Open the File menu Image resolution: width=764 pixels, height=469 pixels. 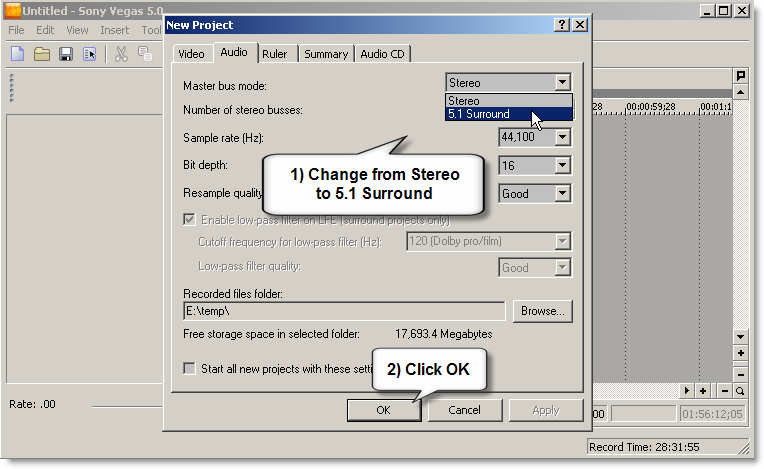pyautogui.click(x=16, y=30)
